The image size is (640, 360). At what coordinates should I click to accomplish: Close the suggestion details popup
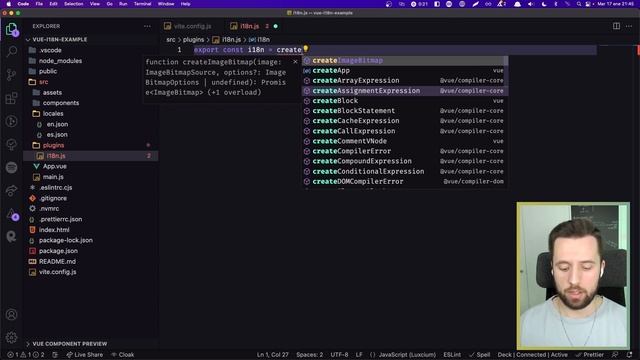(x=295, y=62)
